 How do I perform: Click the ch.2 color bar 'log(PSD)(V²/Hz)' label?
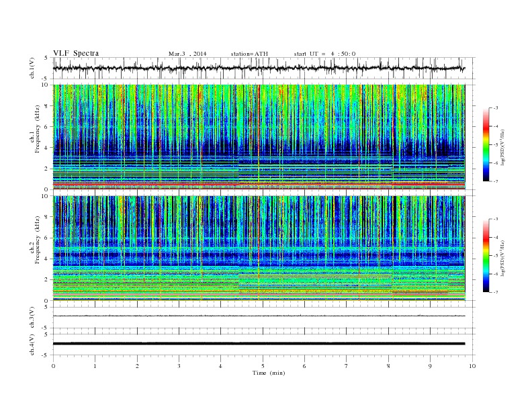(503, 258)
